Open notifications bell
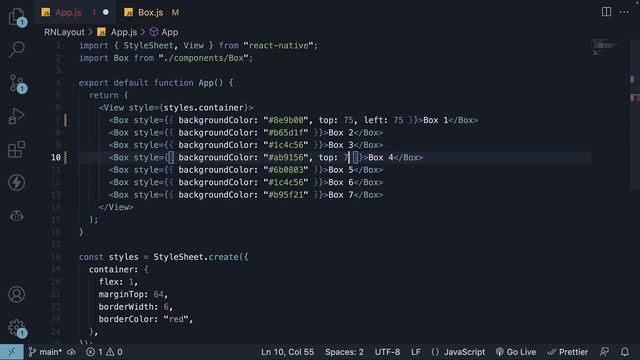 tap(625, 352)
